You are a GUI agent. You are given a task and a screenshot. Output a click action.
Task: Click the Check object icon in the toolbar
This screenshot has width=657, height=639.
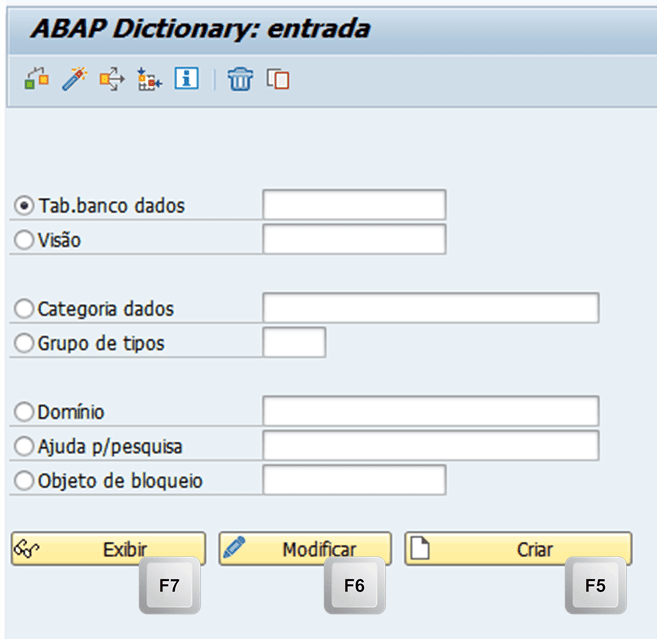click(37, 78)
